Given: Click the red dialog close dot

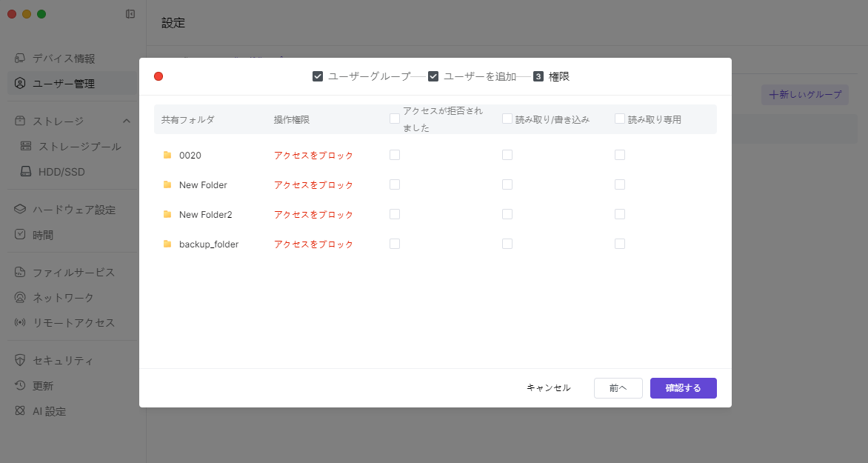Looking at the screenshot, I should 158,76.
